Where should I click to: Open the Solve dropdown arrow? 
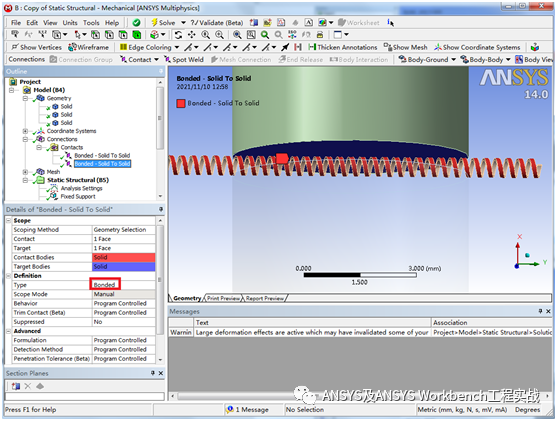click(x=183, y=23)
